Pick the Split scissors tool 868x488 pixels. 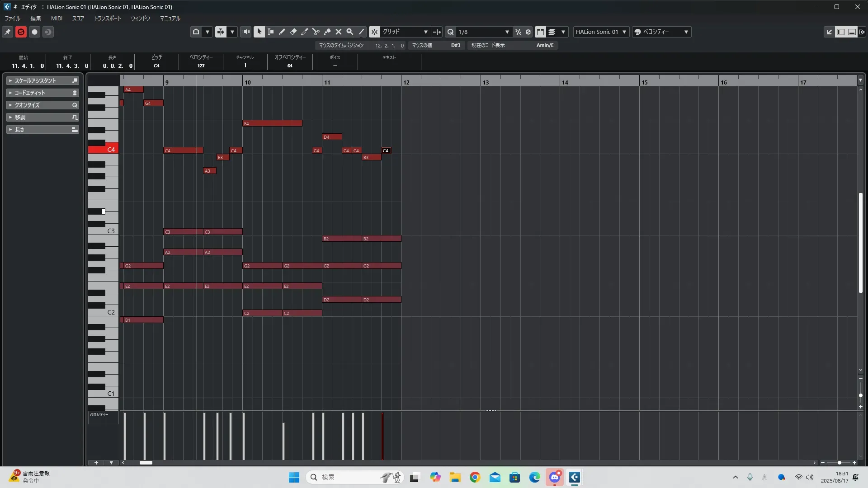tap(316, 32)
